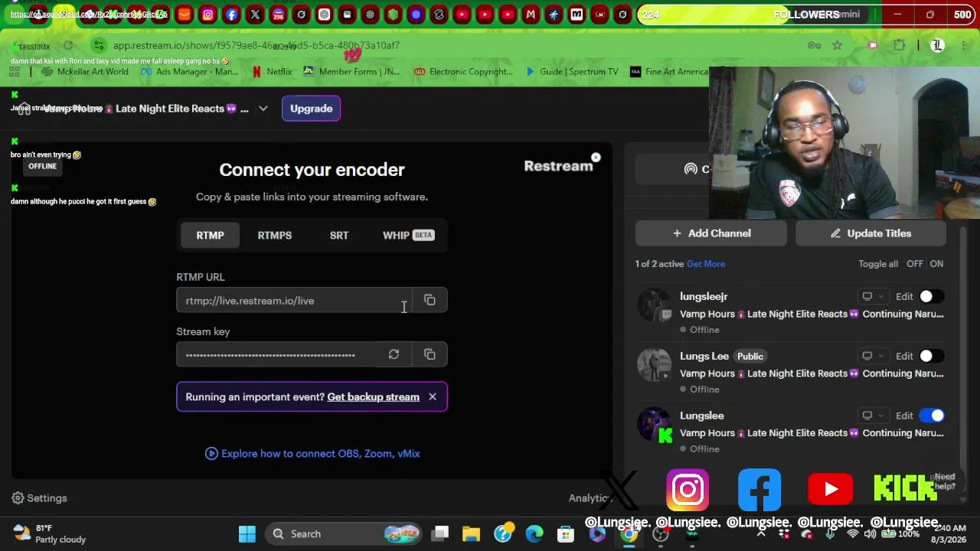Open File Explorer from the taskbar

point(471,533)
